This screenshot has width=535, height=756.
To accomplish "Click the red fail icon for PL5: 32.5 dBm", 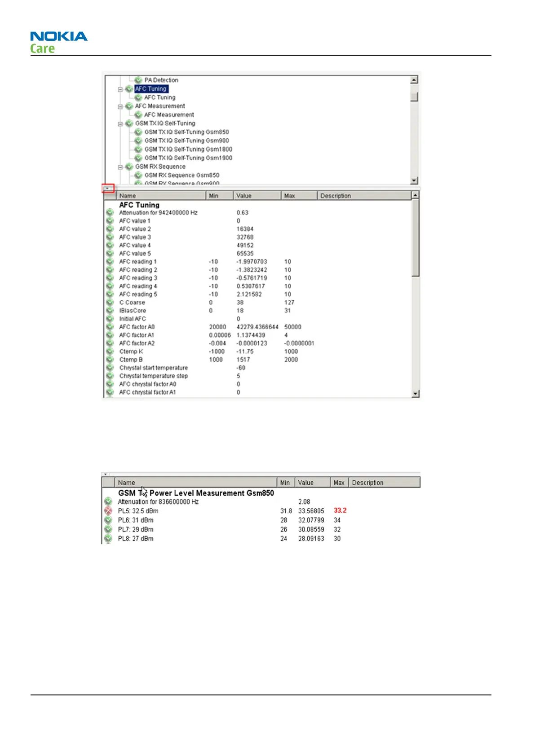I will click(x=108, y=511).
